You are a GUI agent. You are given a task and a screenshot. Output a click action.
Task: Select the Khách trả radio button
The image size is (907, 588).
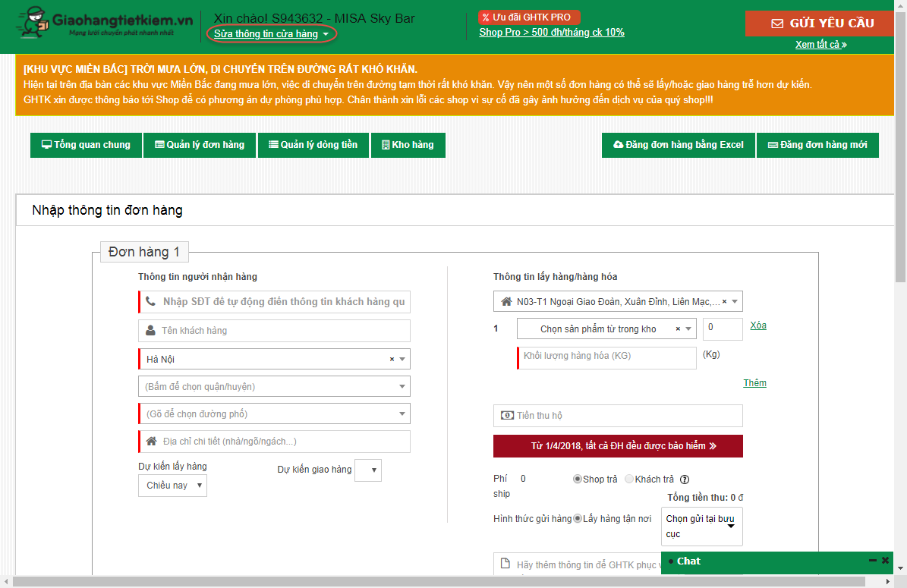(x=628, y=479)
